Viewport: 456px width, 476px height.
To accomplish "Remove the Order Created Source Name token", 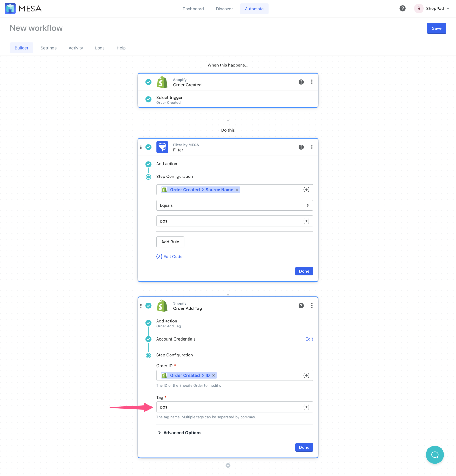I will click(x=237, y=190).
